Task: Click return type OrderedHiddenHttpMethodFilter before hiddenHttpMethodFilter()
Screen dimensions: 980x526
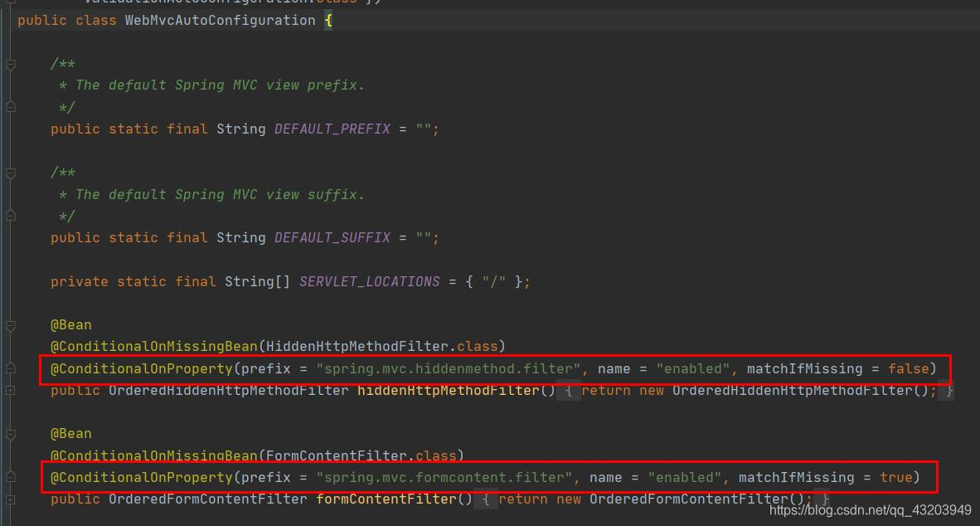Action: (229, 391)
